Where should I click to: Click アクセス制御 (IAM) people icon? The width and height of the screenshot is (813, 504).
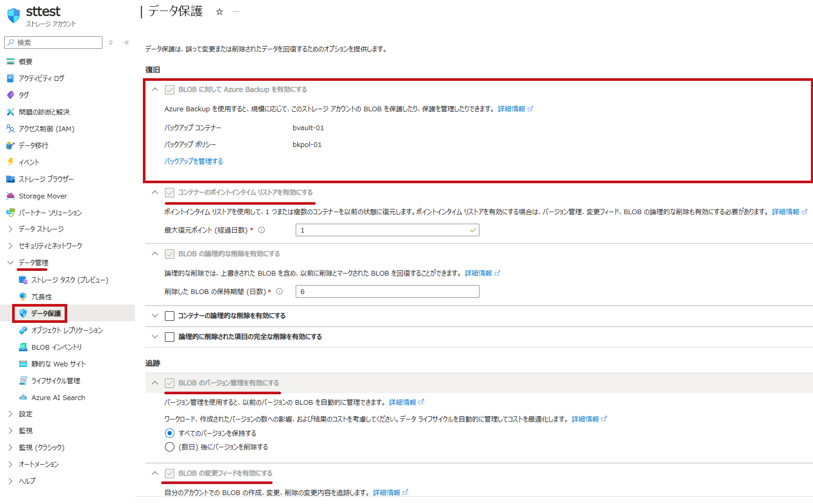(11, 129)
